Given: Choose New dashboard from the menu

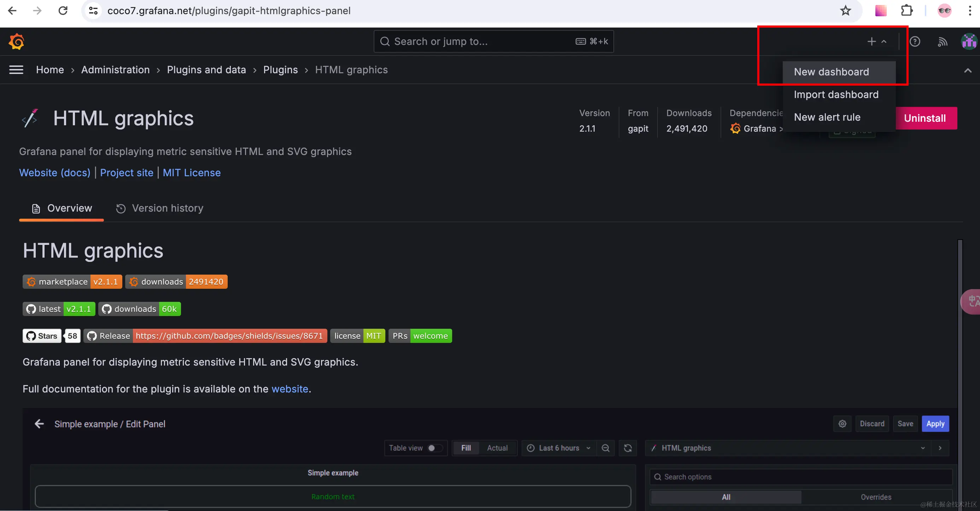Looking at the screenshot, I should [x=839, y=72].
